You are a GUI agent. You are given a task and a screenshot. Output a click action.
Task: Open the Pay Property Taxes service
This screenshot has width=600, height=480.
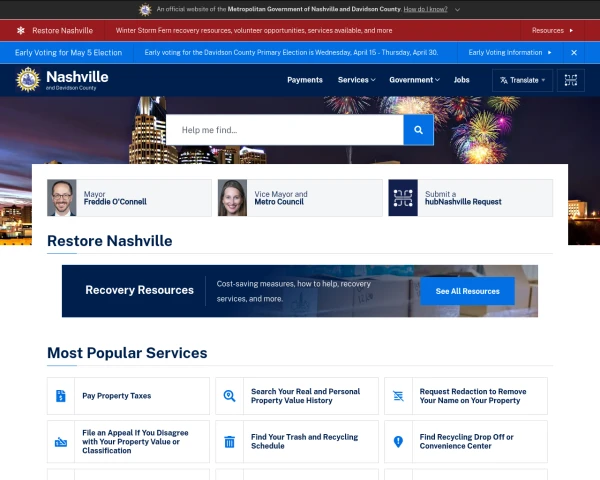tap(128, 396)
